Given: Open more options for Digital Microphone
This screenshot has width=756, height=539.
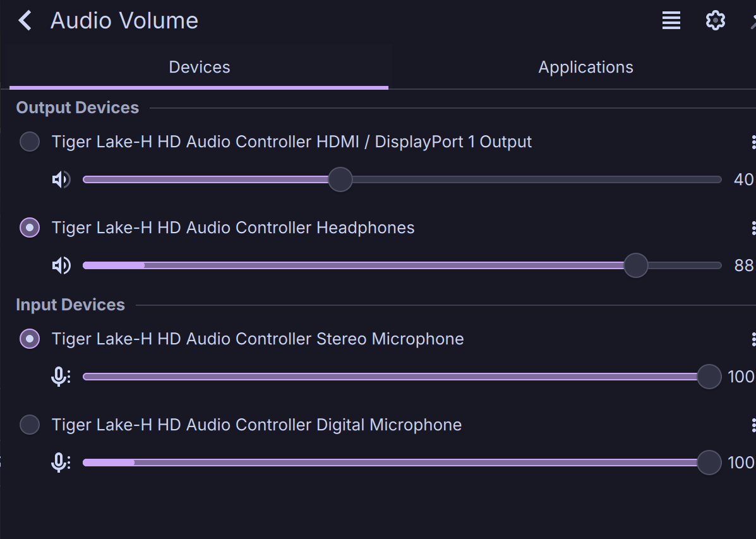Looking at the screenshot, I should pos(753,425).
